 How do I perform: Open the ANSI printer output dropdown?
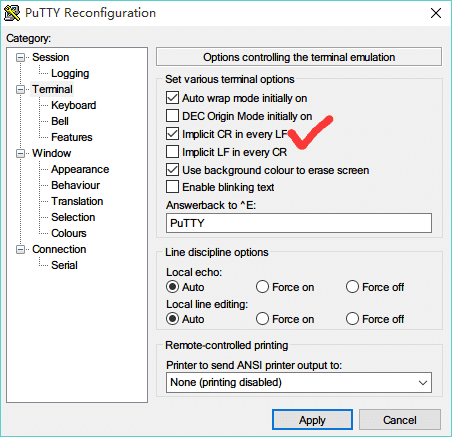click(x=299, y=382)
